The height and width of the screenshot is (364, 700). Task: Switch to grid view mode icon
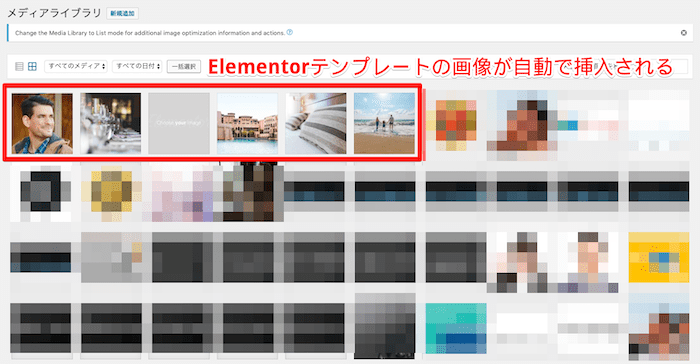pyautogui.click(x=32, y=67)
